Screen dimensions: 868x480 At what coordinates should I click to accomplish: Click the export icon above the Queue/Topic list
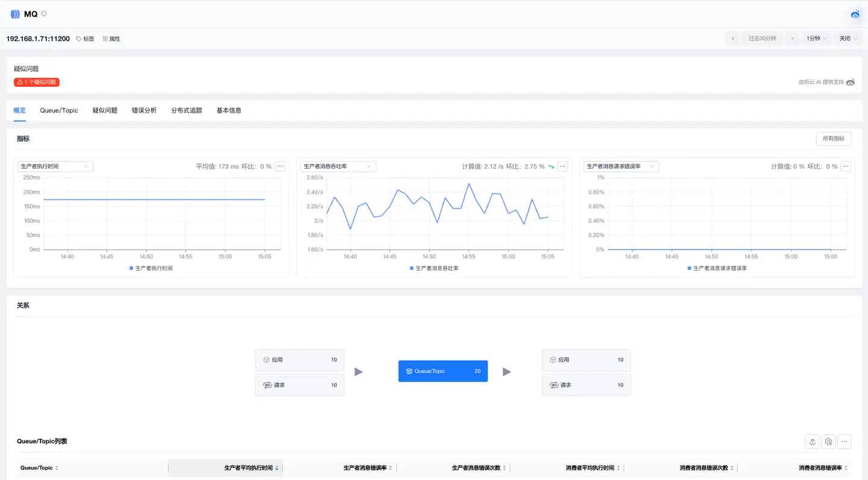[812, 441]
